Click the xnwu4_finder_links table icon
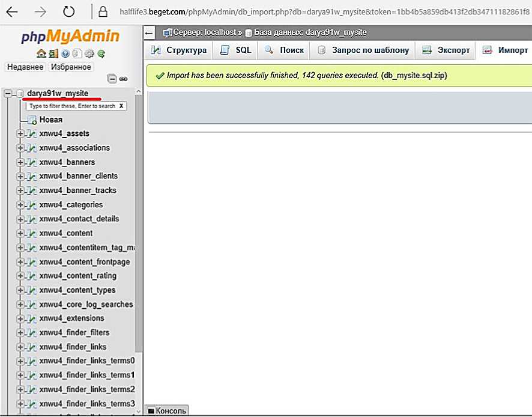The width and height of the screenshot is (532, 417). tap(32, 347)
